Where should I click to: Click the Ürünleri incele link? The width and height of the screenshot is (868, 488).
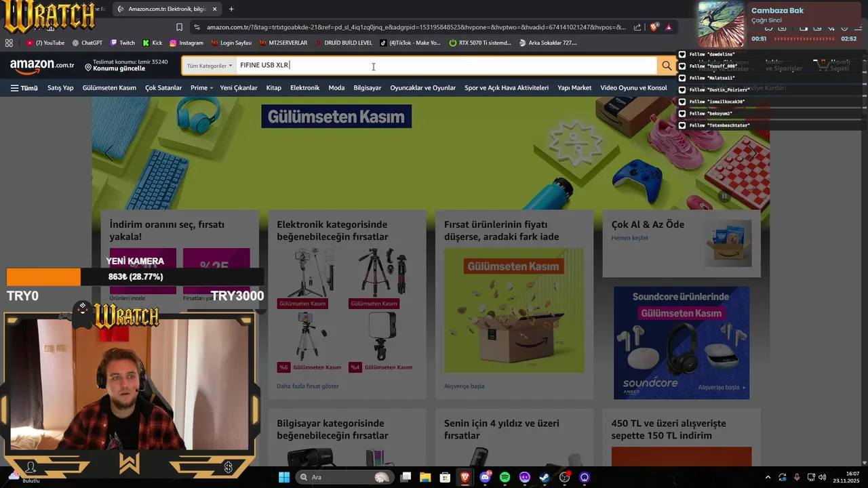[127, 298]
